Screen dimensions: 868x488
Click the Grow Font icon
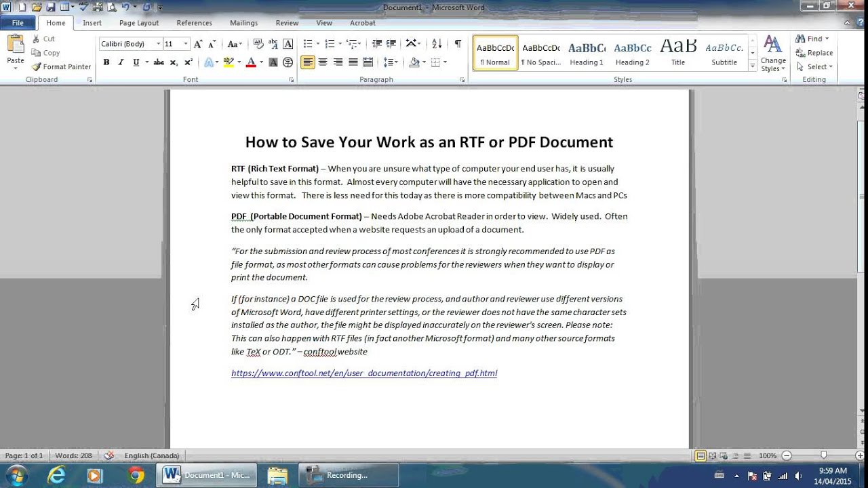click(x=198, y=44)
